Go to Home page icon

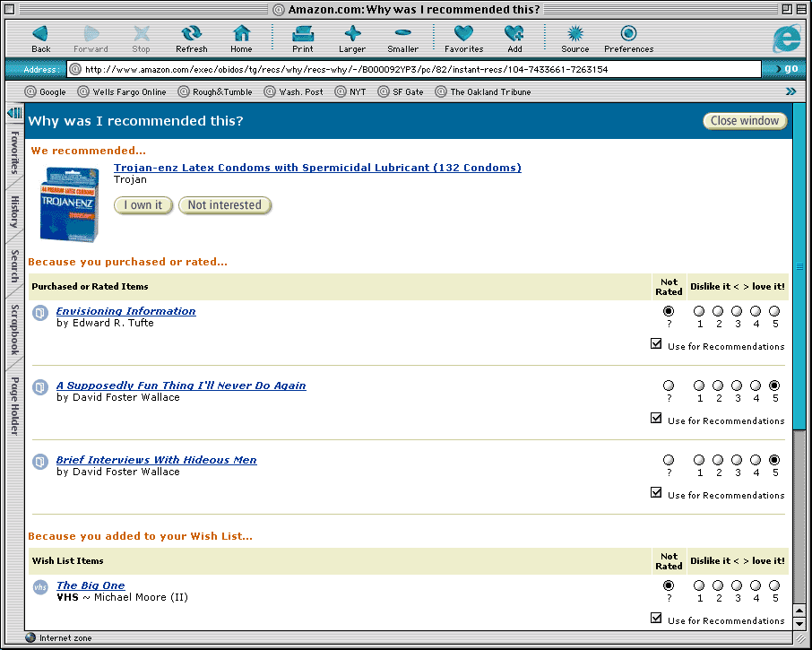click(x=241, y=34)
